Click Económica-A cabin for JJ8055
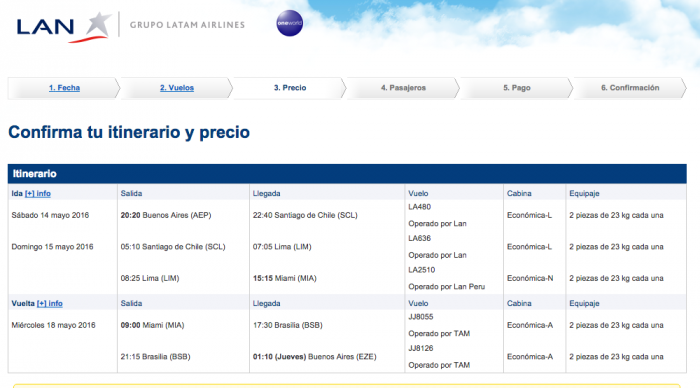Screen dimensions: 700x388 click(530, 325)
